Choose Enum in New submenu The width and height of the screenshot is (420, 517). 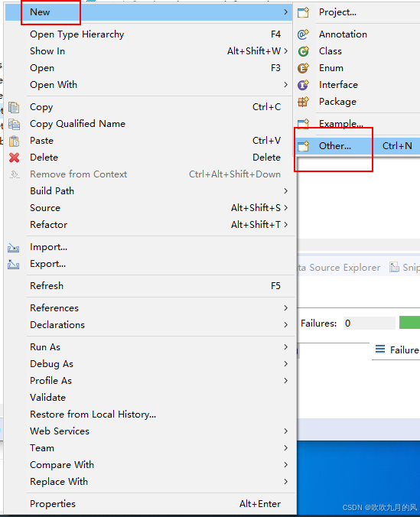tap(357, 68)
